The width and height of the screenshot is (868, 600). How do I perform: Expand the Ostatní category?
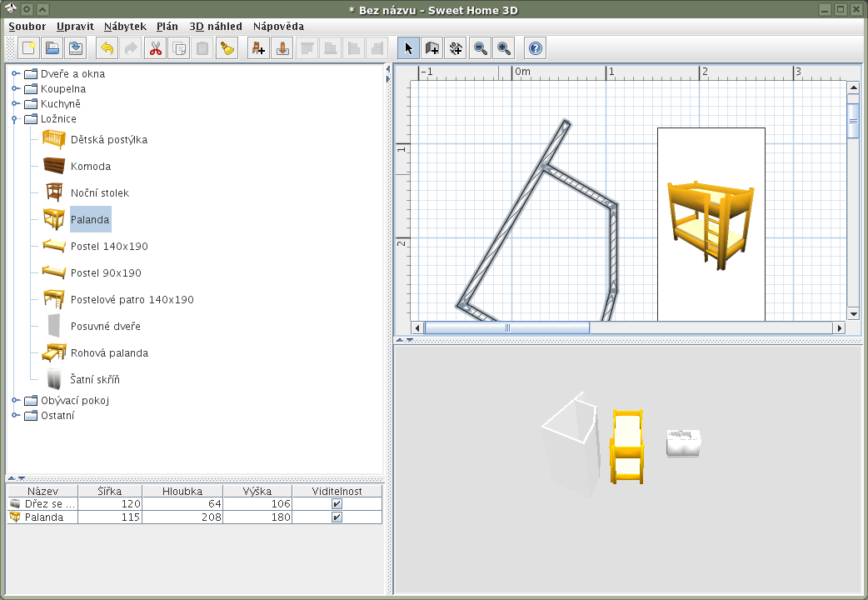[x=16, y=415]
